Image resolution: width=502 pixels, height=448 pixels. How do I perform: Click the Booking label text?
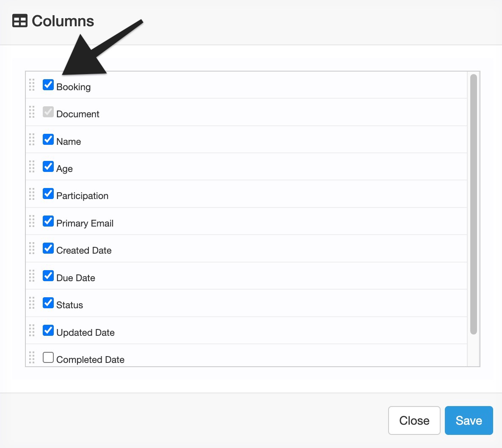73,87
